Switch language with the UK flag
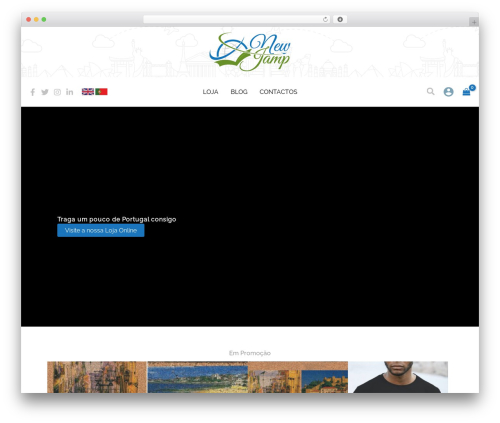500x423 pixels. point(88,92)
